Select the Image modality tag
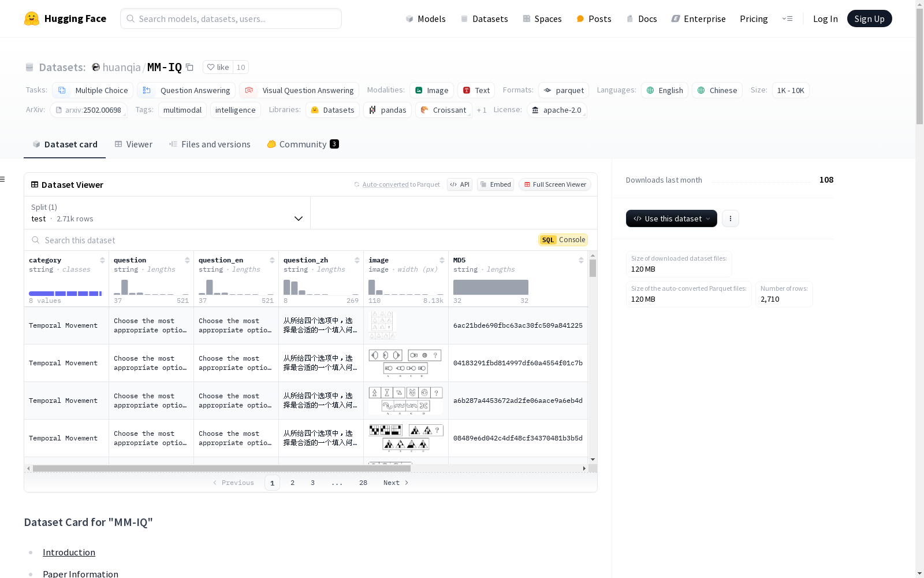Image resolution: width=924 pixels, height=578 pixels. [431, 90]
